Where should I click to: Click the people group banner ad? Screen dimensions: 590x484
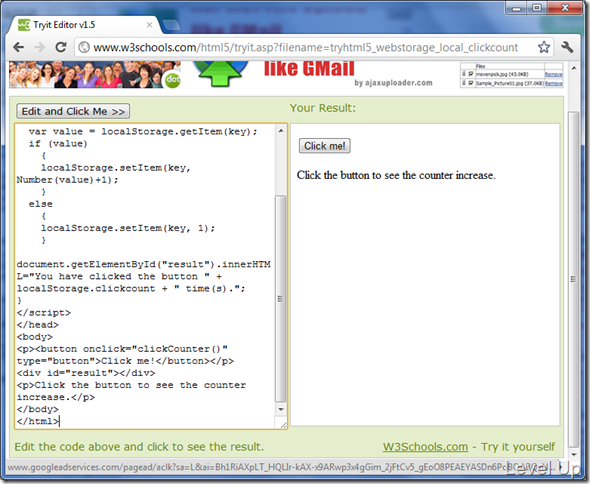coord(95,75)
